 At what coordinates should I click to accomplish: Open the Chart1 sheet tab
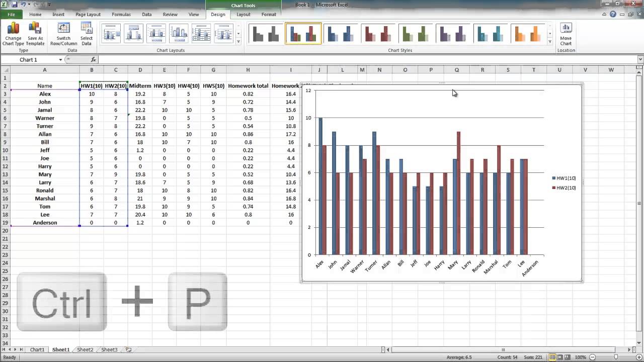tap(37, 349)
